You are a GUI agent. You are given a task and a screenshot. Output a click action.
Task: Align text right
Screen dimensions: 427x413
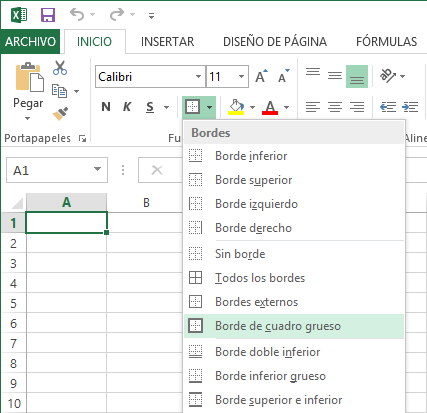click(357, 107)
